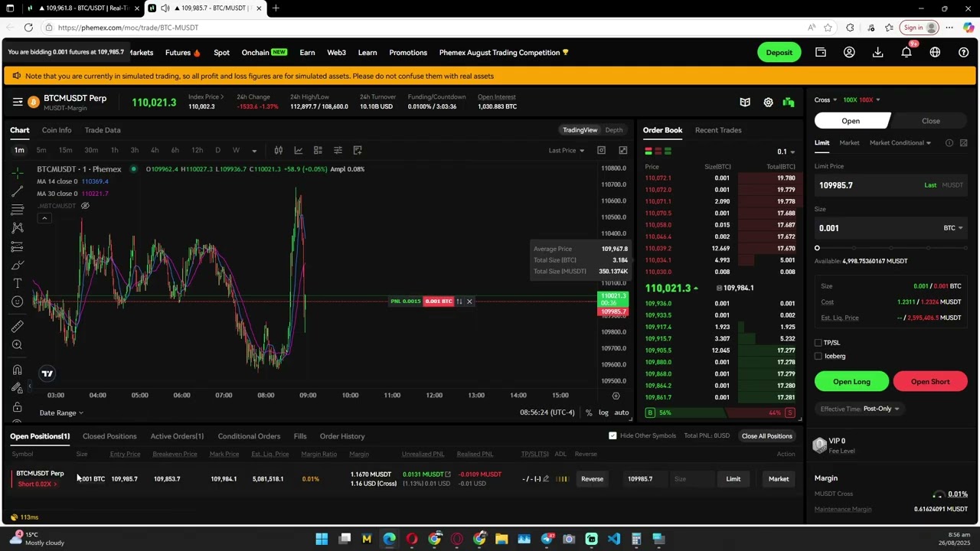Expand more timeframe intervals arrow
Screen dimensions: 980x551
click(x=254, y=150)
